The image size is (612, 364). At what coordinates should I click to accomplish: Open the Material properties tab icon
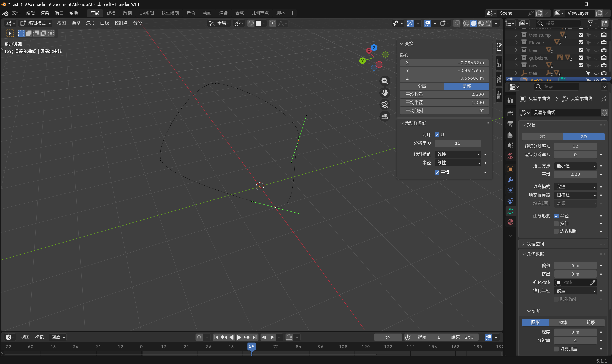point(510,222)
